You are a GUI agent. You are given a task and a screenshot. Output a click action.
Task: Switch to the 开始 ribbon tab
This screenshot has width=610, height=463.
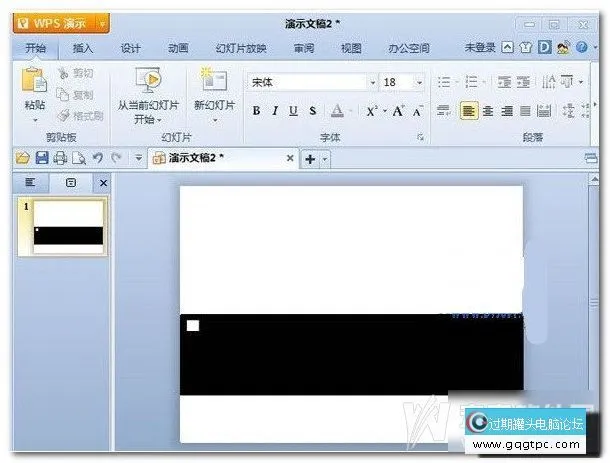(35, 48)
